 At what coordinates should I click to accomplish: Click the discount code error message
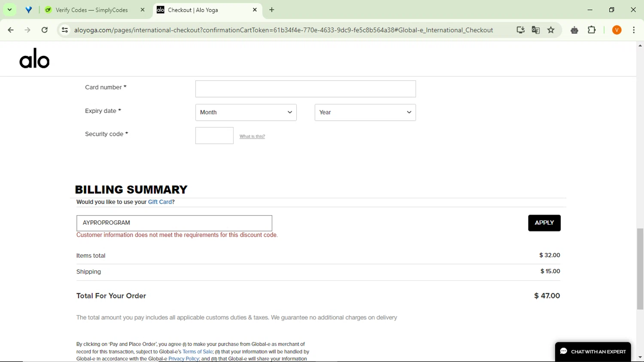point(177,235)
